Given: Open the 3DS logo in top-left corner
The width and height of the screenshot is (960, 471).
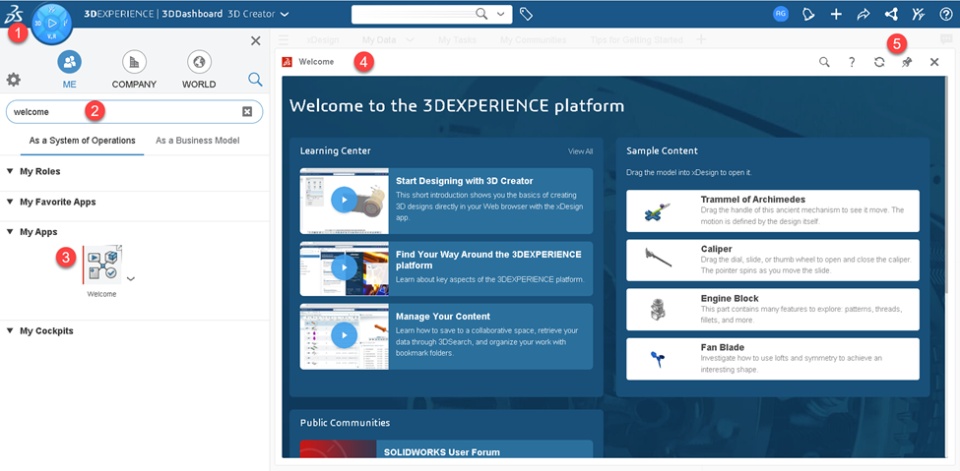Looking at the screenshot, I should pyautogui.click(x=13, y=13).
